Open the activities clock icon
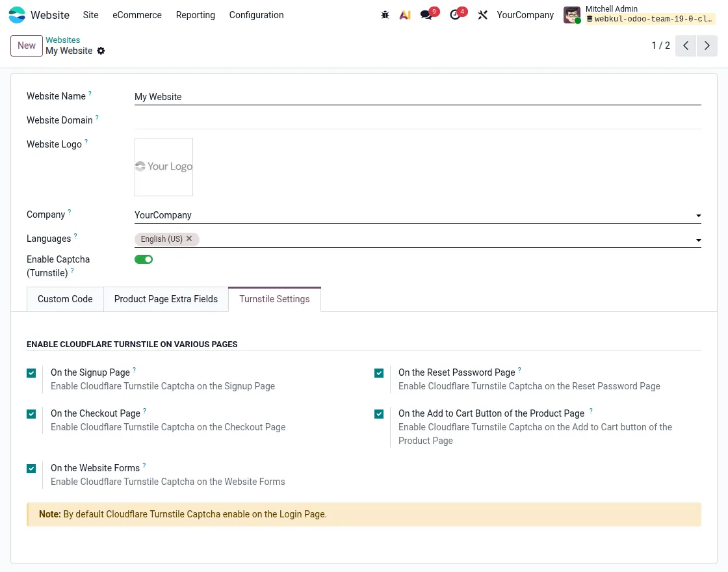This screenshot has width=728, height=572. click(455, 15)
